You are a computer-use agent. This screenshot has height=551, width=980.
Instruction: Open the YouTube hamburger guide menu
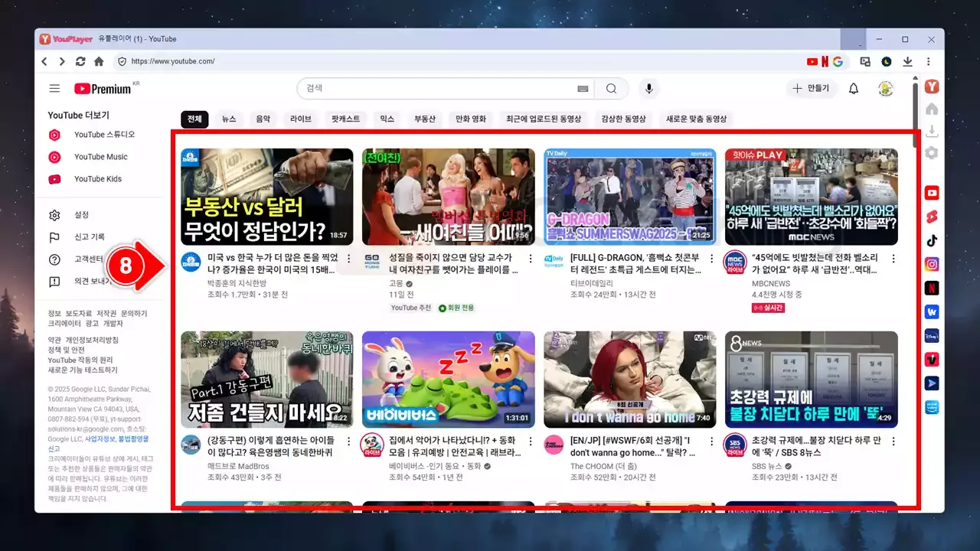click(54, 89)
